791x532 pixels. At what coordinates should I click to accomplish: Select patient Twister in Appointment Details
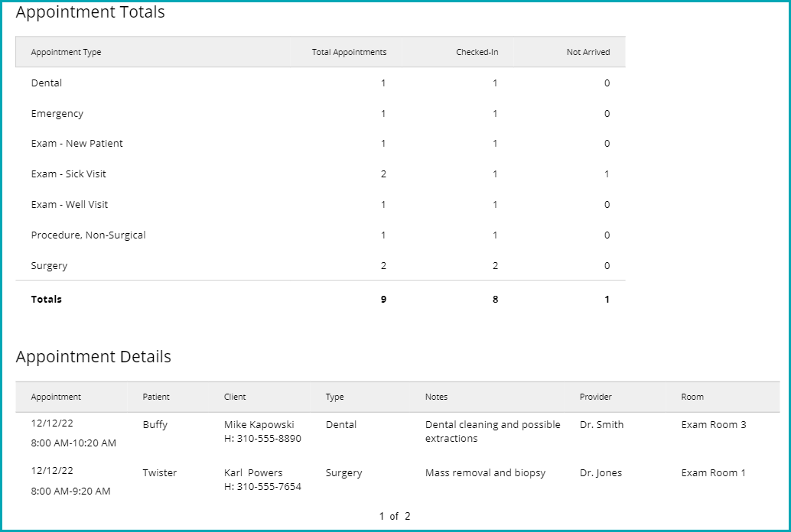click(160, 473)
